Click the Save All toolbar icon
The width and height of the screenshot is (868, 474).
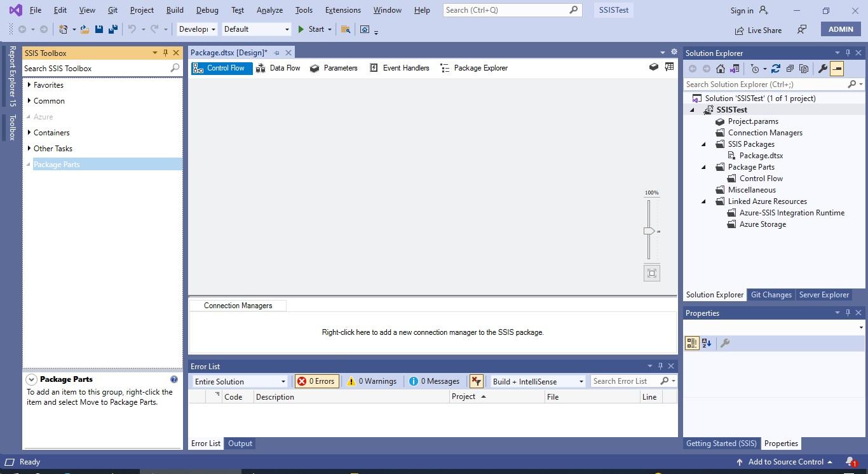(x=112, y=29)
